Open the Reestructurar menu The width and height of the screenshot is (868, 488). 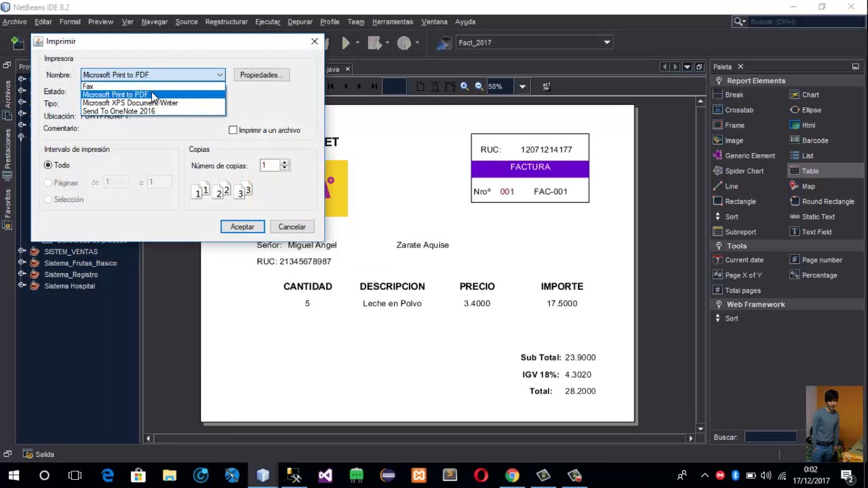pos(226,22)
